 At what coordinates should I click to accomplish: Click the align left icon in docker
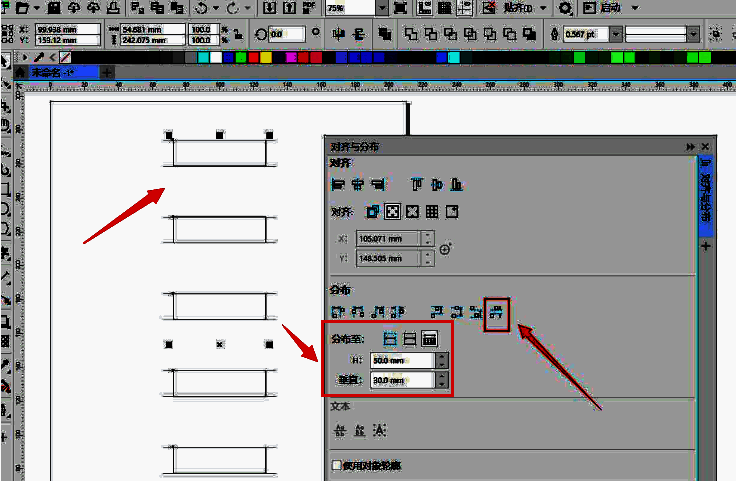coord(337,184)
